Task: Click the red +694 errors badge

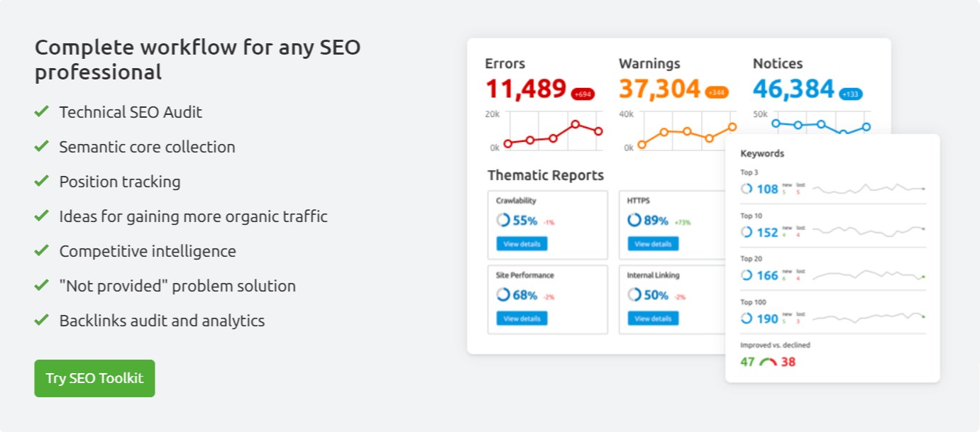Action: click(583, 94)
